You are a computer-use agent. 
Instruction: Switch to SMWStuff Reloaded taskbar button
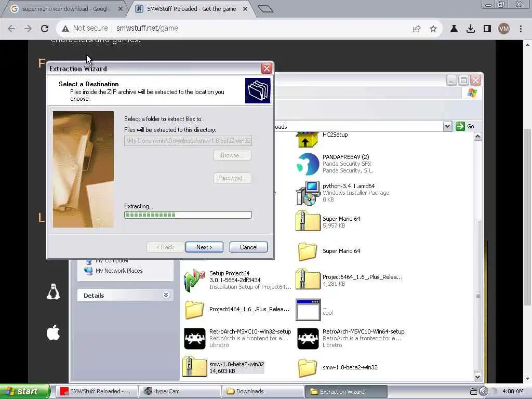coord(96,392)
